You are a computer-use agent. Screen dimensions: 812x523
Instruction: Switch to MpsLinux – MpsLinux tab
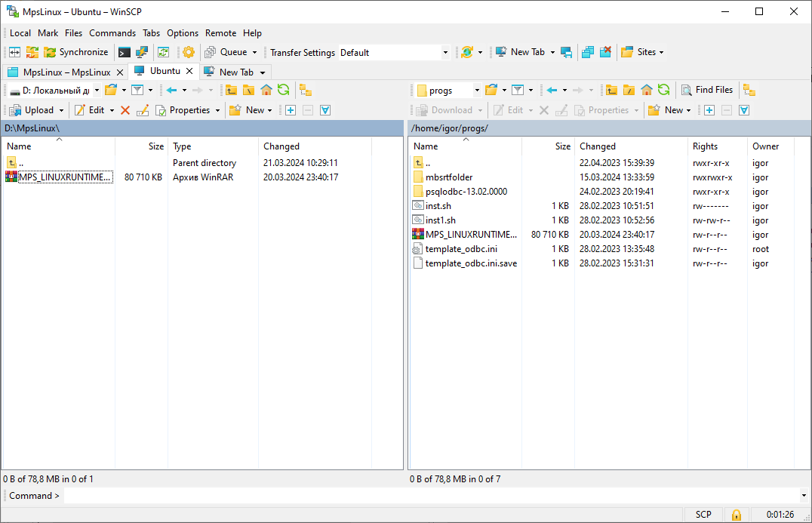tap(66, 72)
